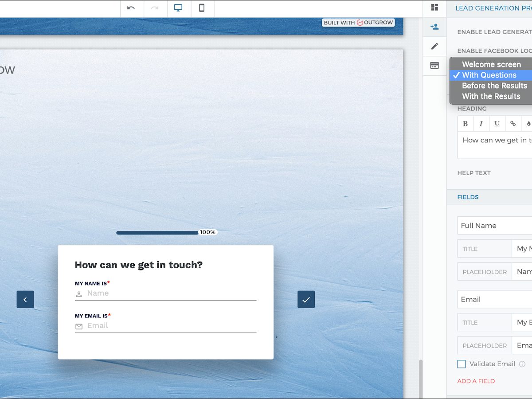Insert a link in heading editor
The image size is (532, 399).
click(x=513, y=124)
